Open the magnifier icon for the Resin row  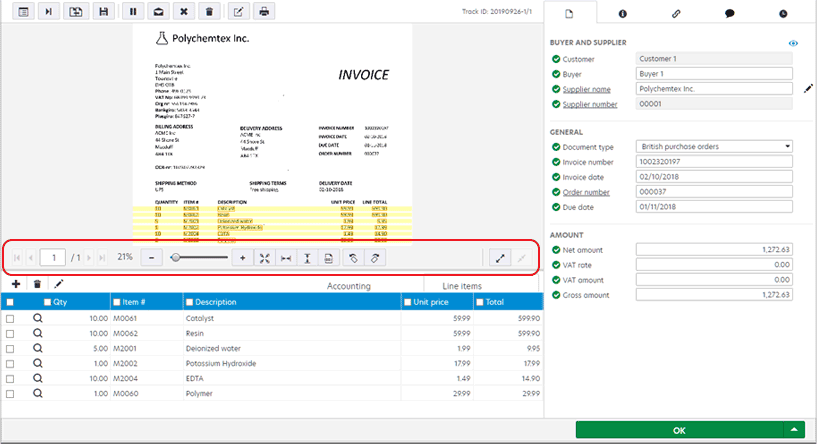coord(38,333)
